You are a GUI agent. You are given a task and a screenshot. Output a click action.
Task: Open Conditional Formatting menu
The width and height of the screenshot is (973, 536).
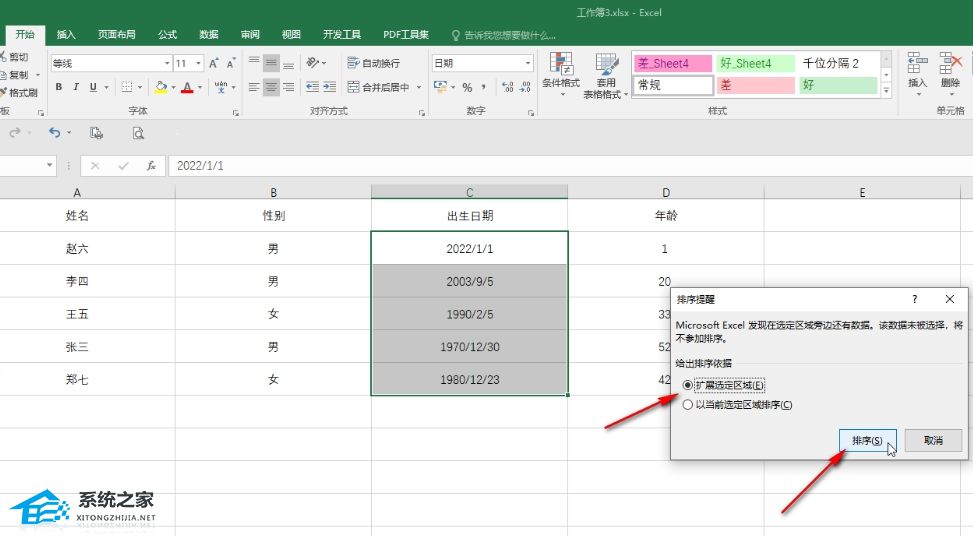coord(561,76)
